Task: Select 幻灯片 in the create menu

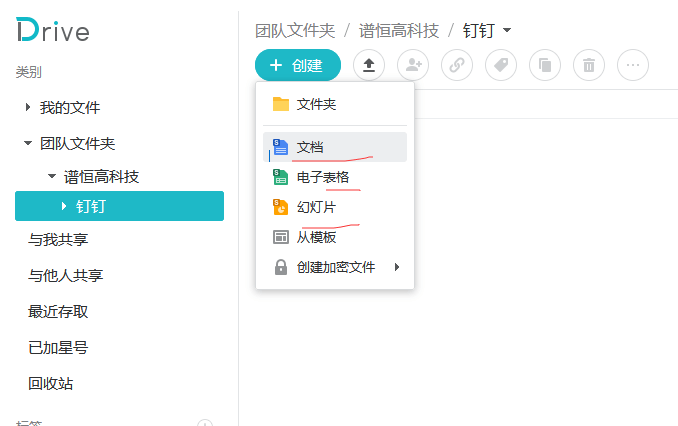Action: 316,207
